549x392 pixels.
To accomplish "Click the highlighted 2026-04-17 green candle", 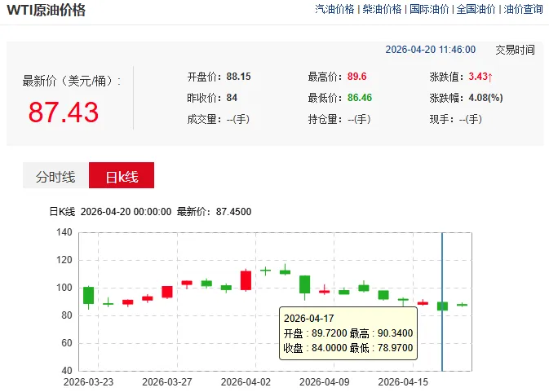I will click(443, 306).
